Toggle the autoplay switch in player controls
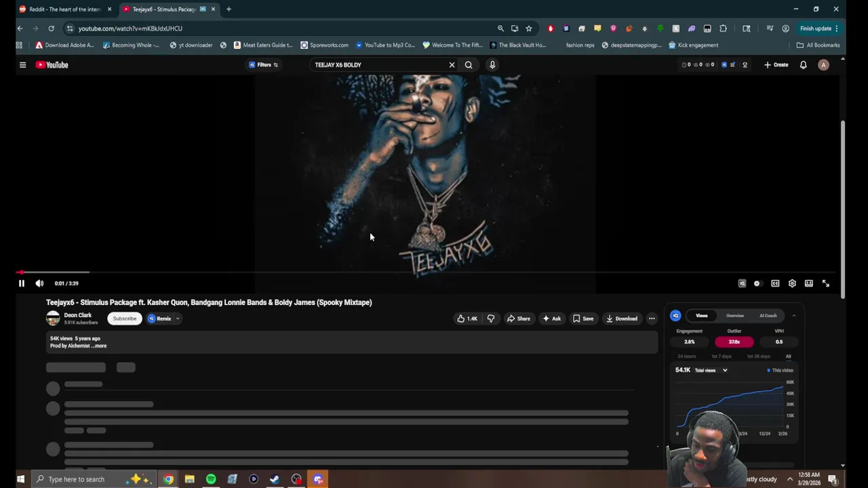 tap(757, 283)
